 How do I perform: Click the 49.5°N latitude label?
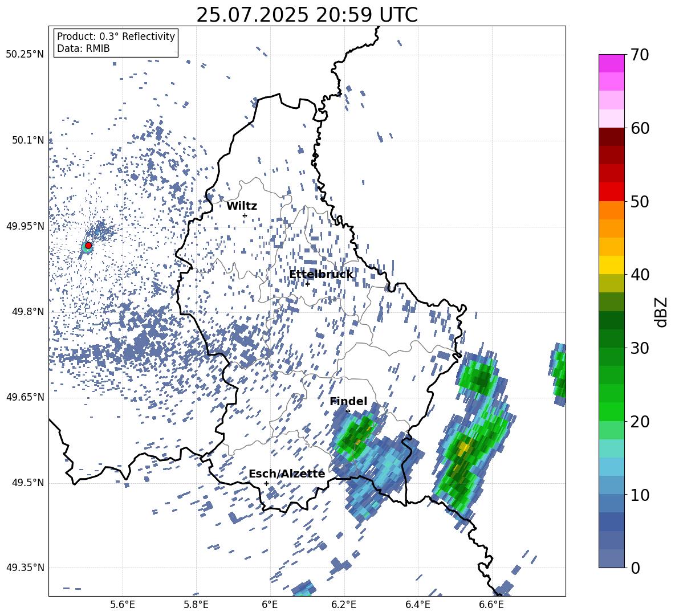point(29,482)
